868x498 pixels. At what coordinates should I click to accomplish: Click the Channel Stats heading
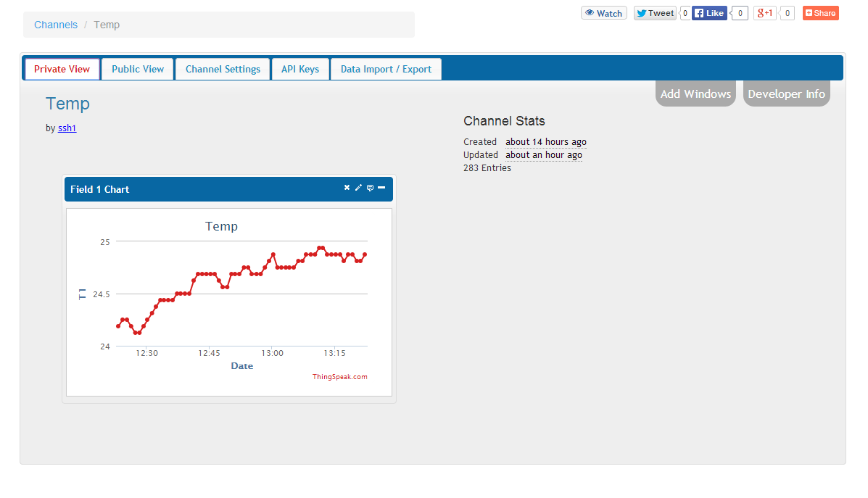click(x=504, y=121)
